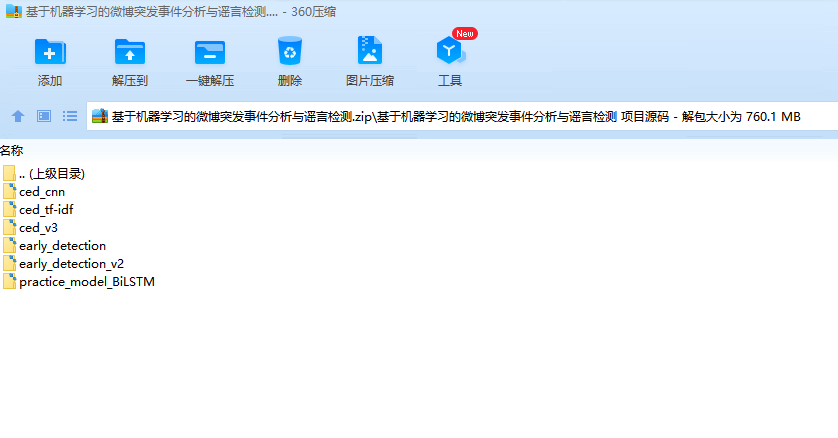This screenshot has width=838, height=438.
Task: Click the New badge on the Tools icon
Action: pyautogui.click(x=464, y=34)
